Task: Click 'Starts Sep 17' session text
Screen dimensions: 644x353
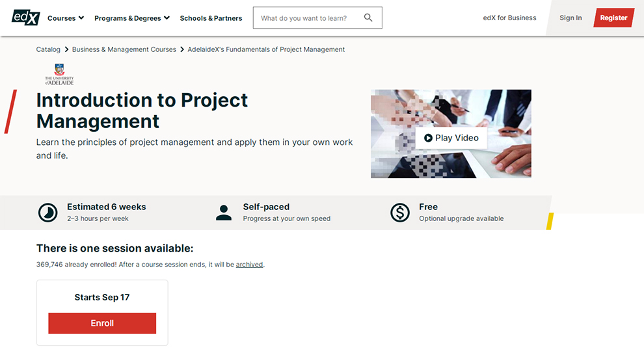Action: [102, 297]
